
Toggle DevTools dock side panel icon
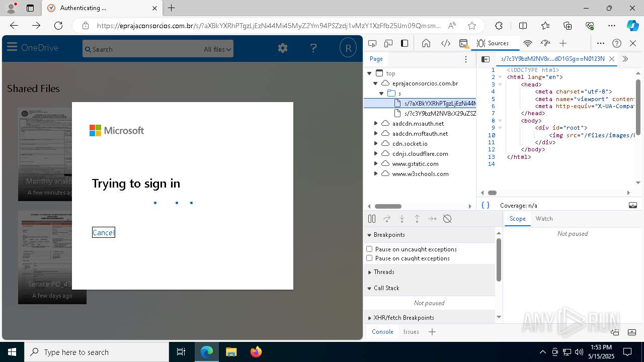(x=405, y=43)
